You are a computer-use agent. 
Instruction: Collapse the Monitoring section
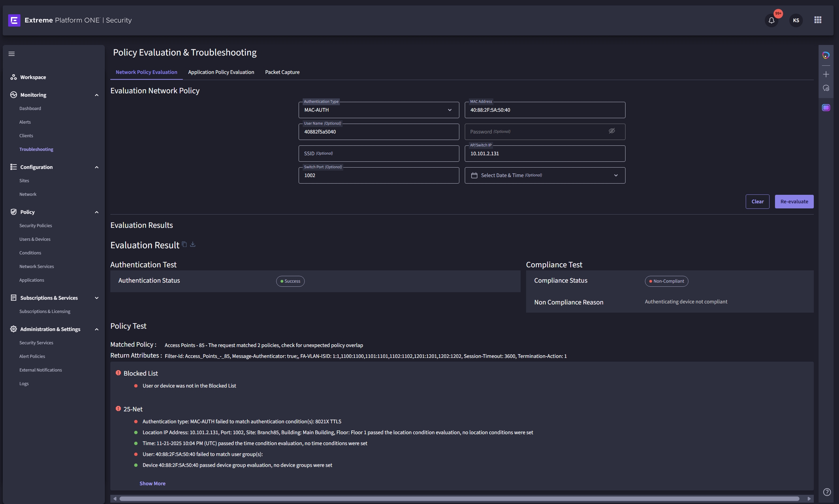click(97, 95)
